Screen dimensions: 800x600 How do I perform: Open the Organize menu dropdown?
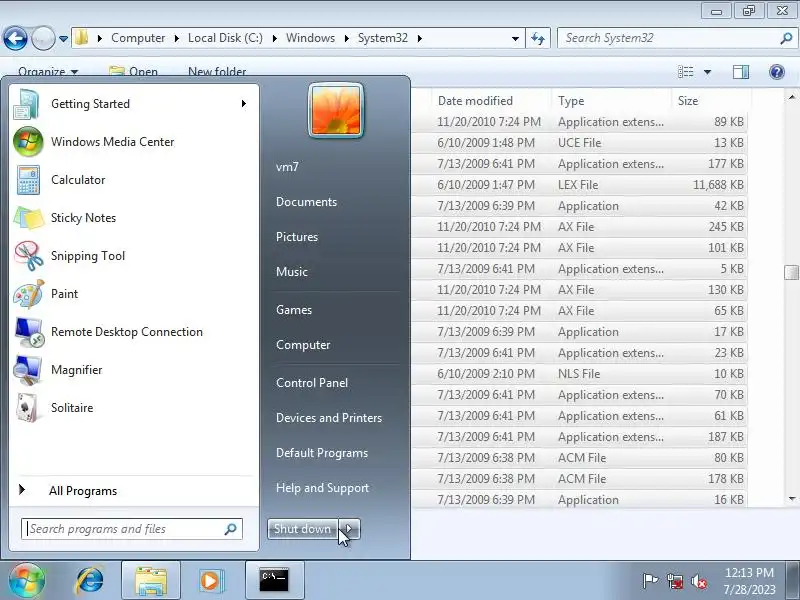pyautogui.click(x=48, y=72)
